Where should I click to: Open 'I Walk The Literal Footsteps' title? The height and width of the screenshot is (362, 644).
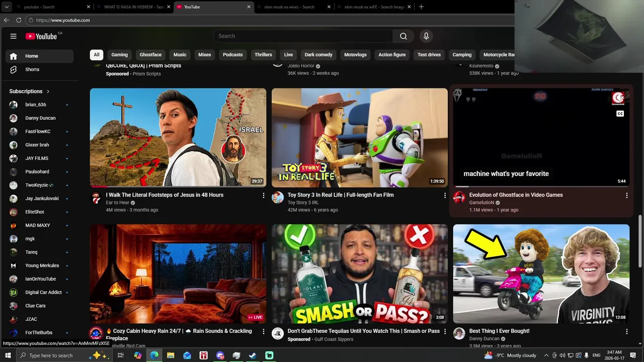coord(165,195)
